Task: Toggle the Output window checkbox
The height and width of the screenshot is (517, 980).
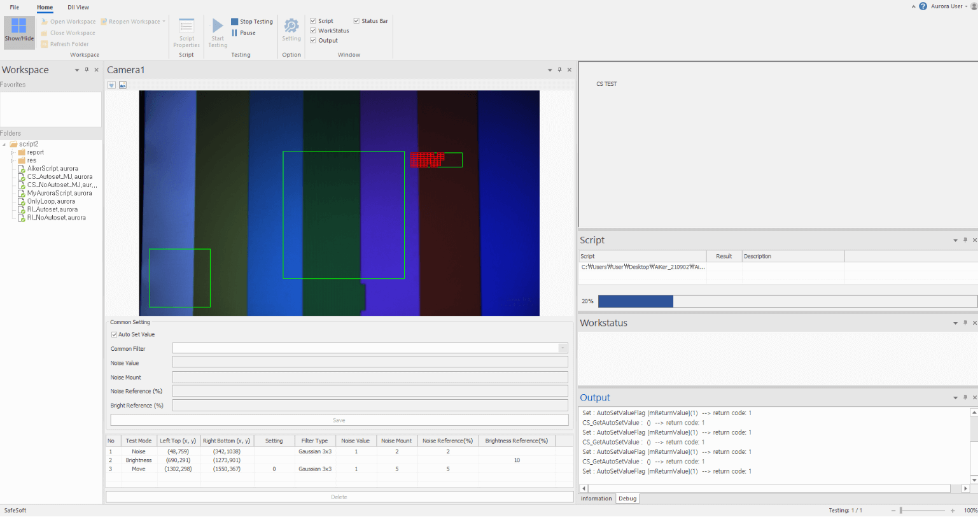Action: click(x=313, y=41)
